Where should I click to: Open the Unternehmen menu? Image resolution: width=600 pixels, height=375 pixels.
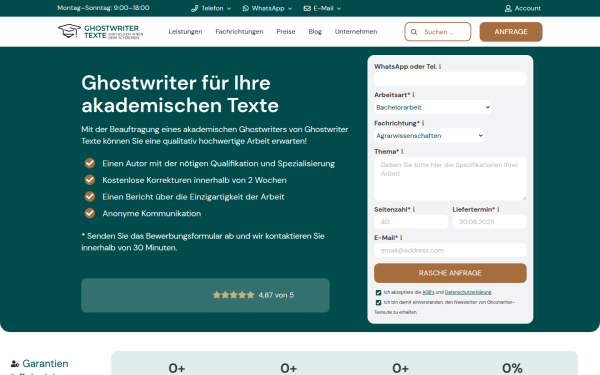coord(356,32)
